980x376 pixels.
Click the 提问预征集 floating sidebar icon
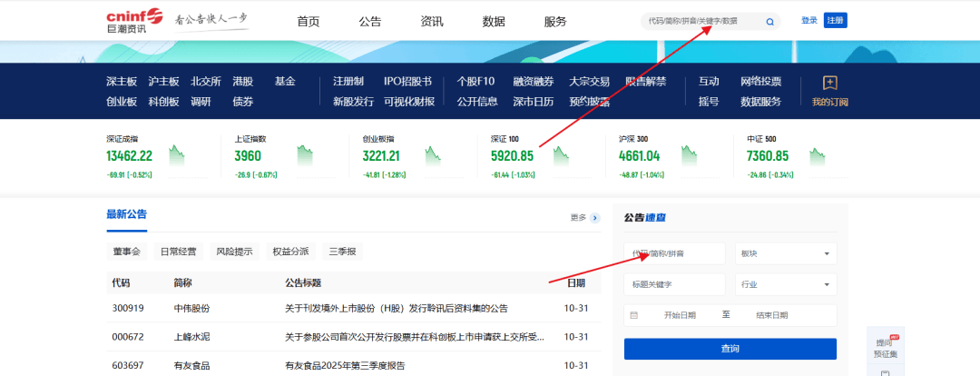tap(886, 347)
